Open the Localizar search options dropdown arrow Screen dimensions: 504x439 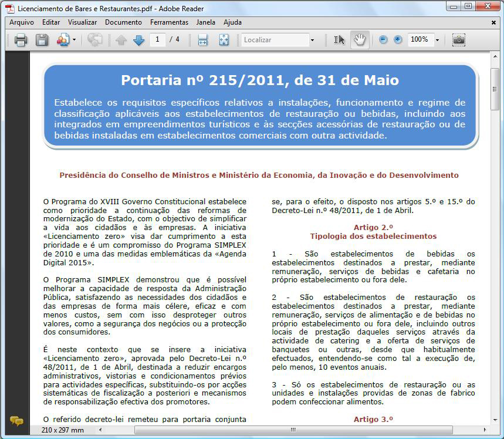coord(312,40)
